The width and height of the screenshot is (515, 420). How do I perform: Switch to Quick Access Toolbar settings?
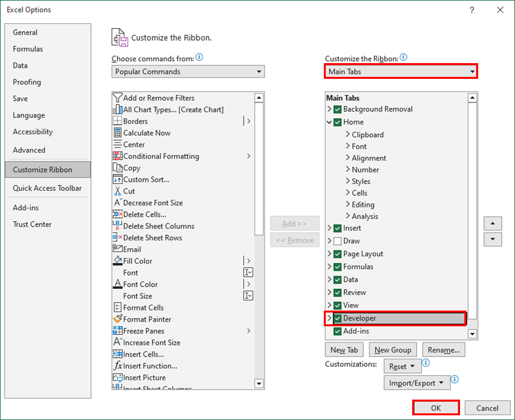[47, 188]
